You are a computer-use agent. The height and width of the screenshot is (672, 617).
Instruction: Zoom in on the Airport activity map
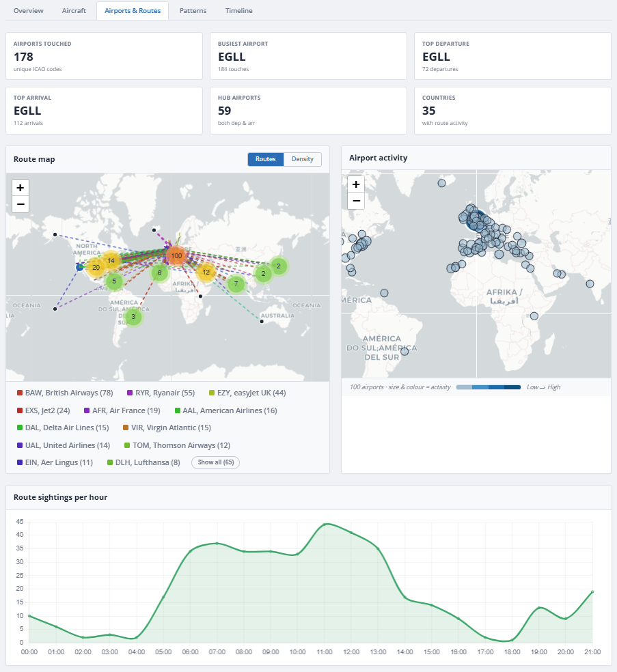356,184
